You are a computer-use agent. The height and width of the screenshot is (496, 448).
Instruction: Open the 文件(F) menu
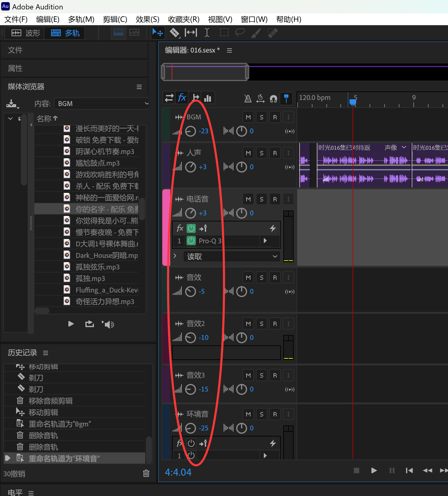click(x=16, y=19)
